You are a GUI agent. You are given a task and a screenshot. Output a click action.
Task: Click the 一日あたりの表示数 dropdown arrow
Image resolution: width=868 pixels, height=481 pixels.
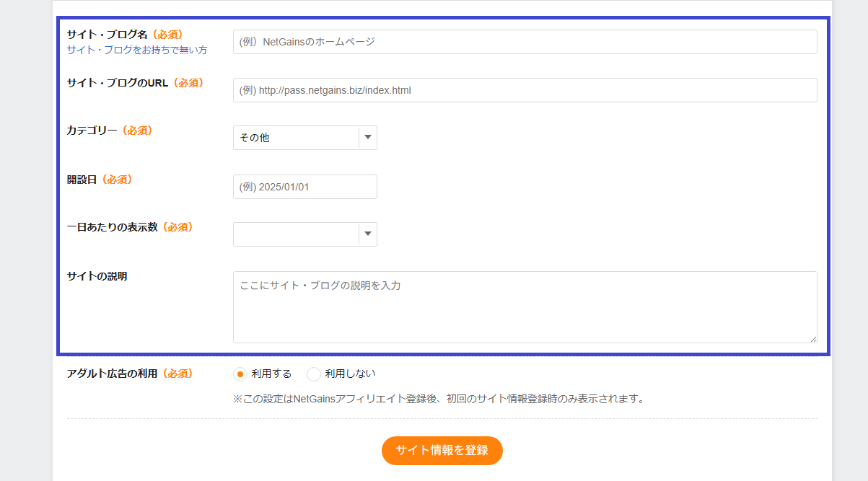point(368,234)
